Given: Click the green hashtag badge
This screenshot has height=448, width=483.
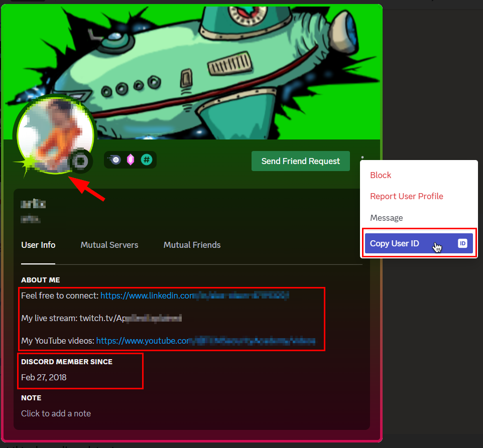Looking at the screenshot, I should pyautogui.click(x=147, y=160).
